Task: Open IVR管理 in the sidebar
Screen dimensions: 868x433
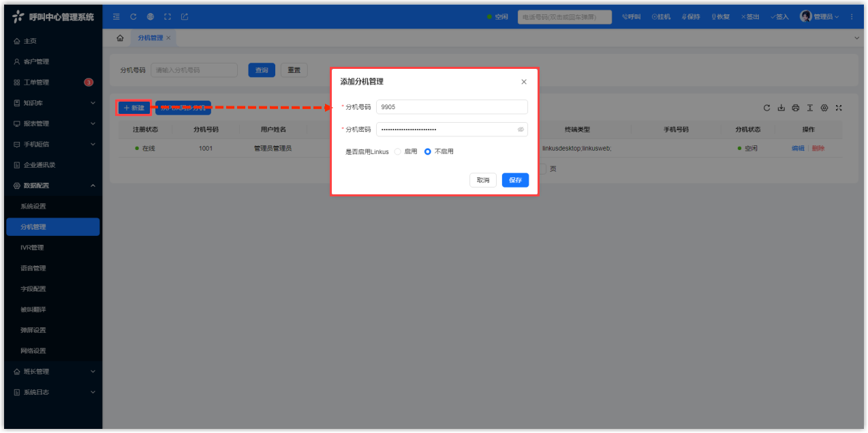Action: 32,248
